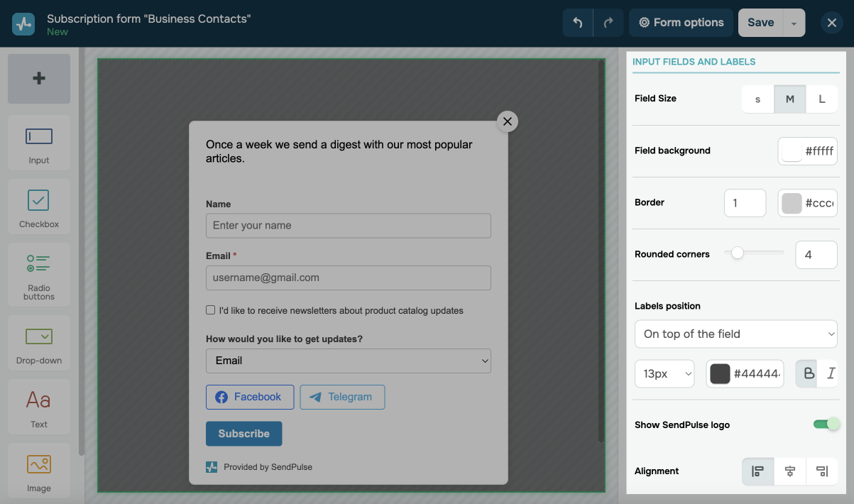Add an Input field element
This screenshot has height=504, width=854.
coord(39,143)
